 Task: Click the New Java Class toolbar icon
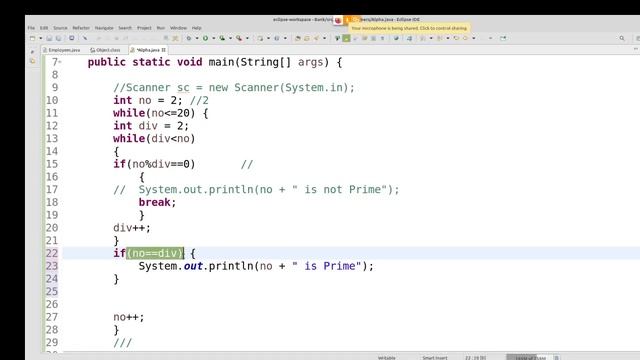pyautogui.click(x=277, y=38)
